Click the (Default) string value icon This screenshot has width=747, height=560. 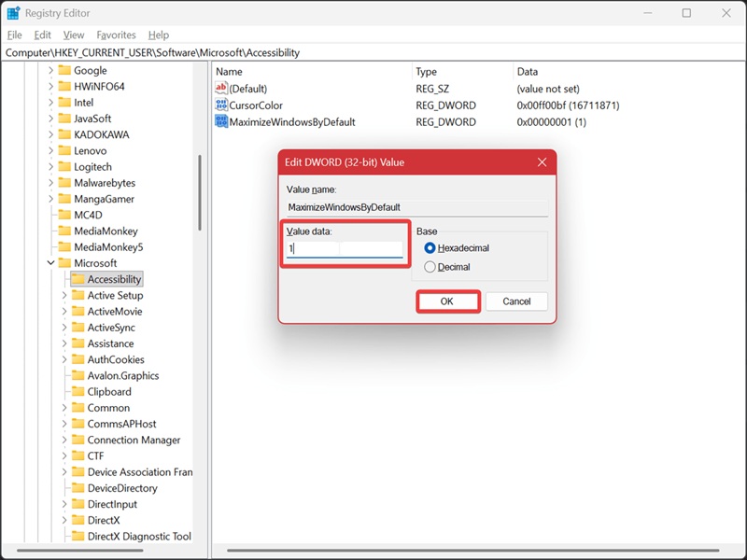point(221,88)
